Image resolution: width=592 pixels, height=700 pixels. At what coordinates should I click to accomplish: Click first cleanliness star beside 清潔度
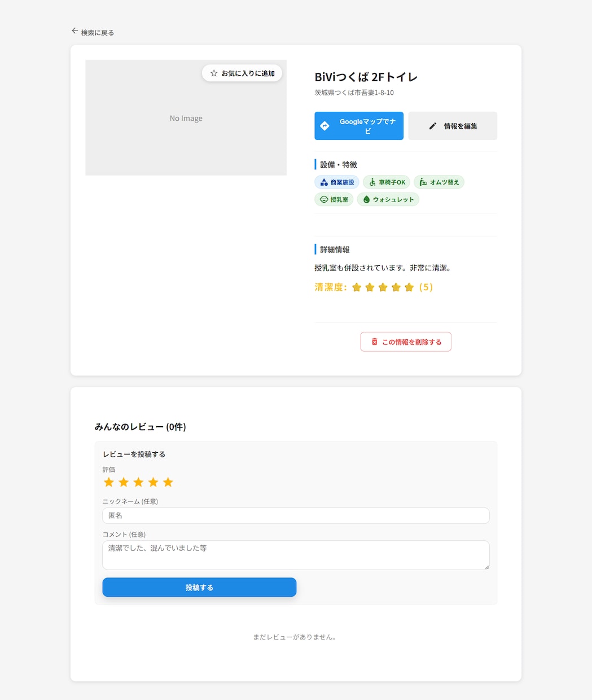(357, 287)
